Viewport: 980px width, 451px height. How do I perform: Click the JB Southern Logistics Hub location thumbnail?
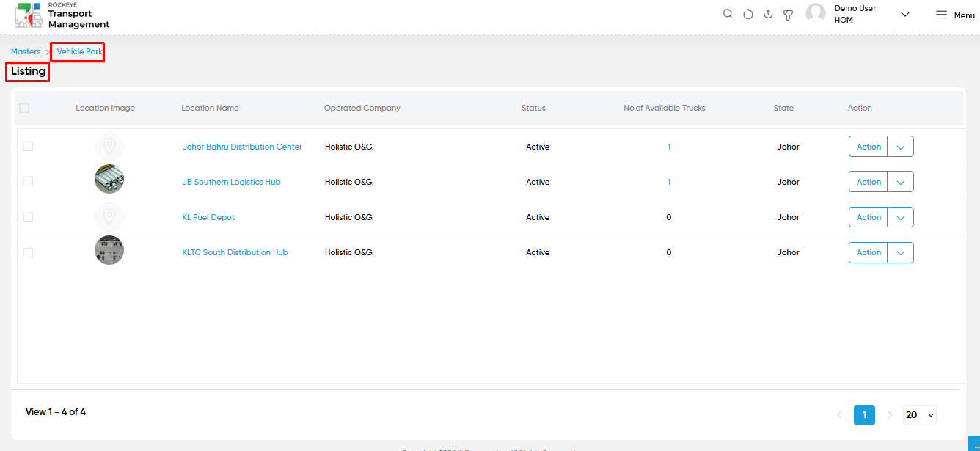click(109, 179)
